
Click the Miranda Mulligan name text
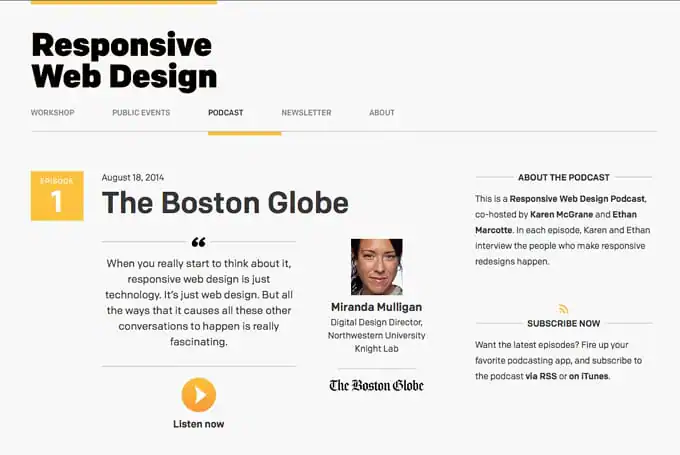tap(376, 307)
